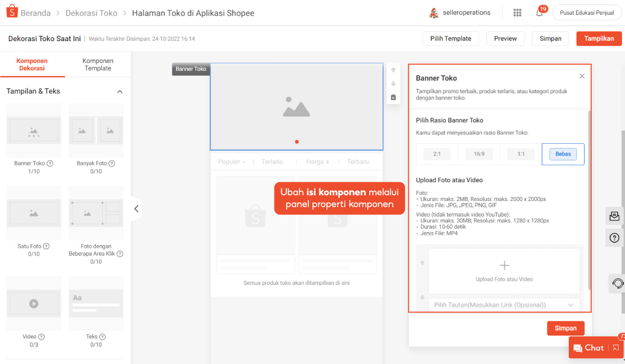
Task: Switch to Komponen Template tab
Action: click(98, 65)
